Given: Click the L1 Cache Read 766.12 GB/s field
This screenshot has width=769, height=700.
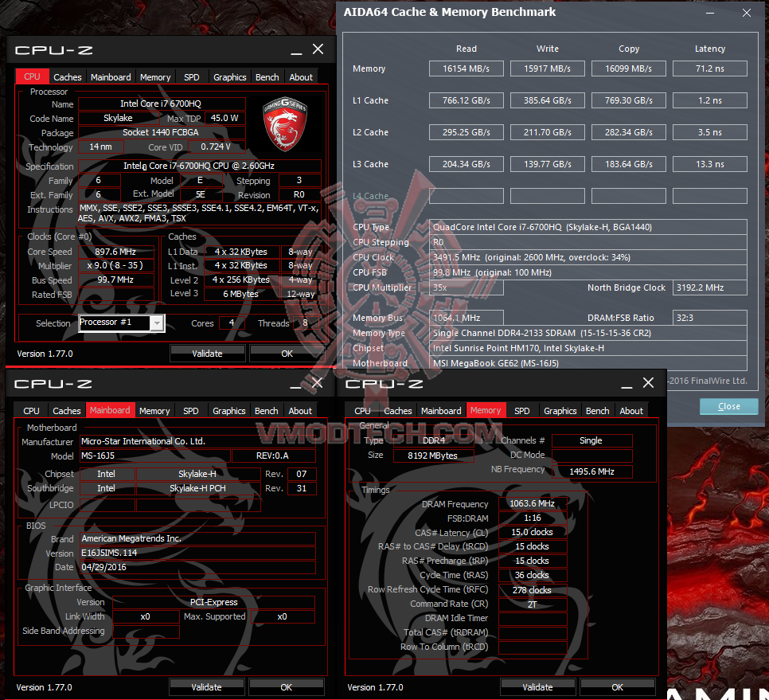Looking at the screenshot, I should (466, 100).
